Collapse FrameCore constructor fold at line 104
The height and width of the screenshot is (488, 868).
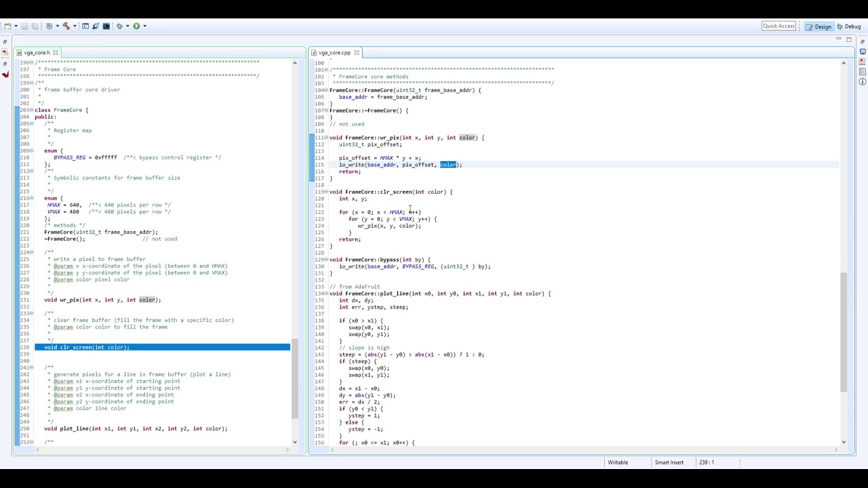tap(327, 90)
